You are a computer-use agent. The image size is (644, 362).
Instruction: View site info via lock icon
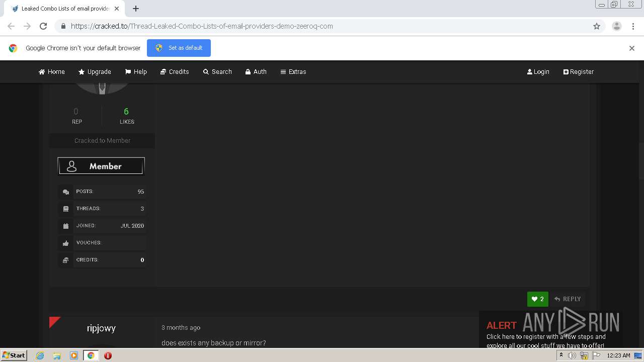63,26
